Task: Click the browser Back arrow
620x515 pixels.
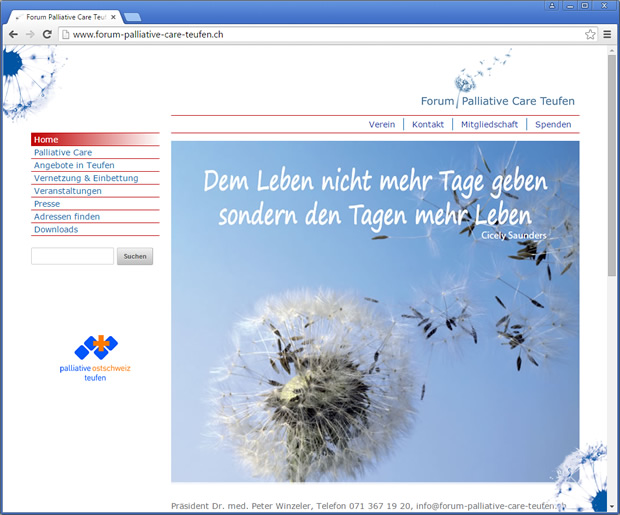Action: pyautogui.click(x=13, y=34)
